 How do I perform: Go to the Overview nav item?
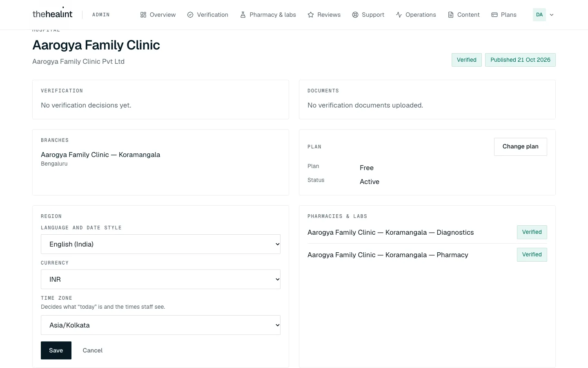click(158, 15)
